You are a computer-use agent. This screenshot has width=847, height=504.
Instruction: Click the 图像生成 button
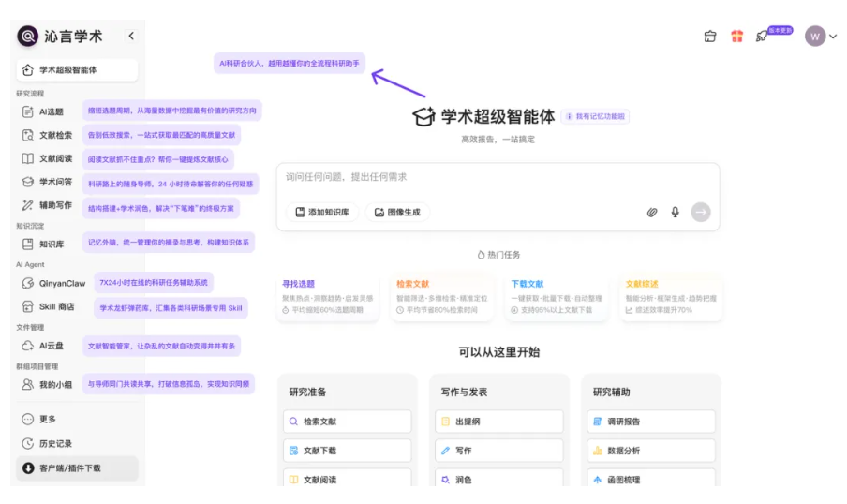(397, 213)
